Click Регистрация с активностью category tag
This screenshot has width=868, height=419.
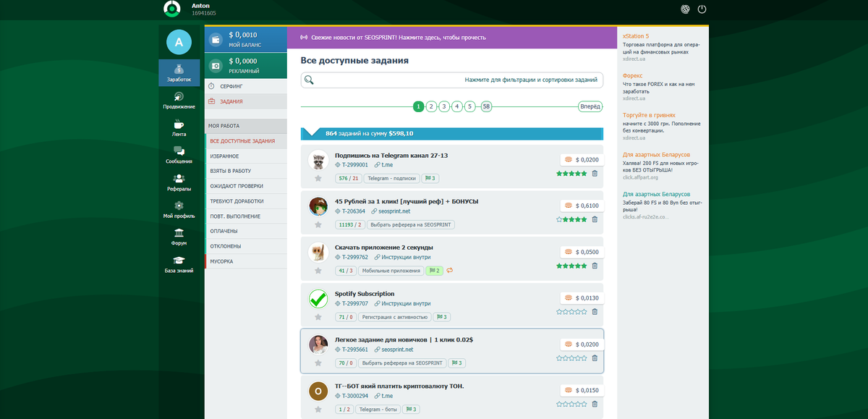[x=396, y=317]
